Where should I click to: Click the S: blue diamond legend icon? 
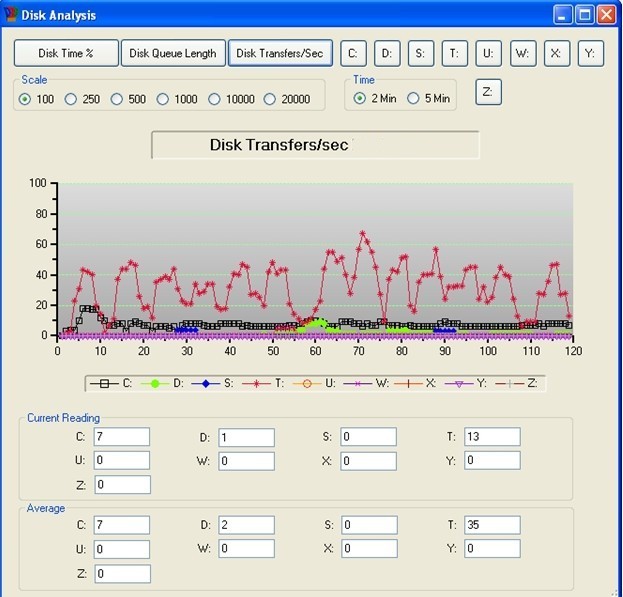205,384
